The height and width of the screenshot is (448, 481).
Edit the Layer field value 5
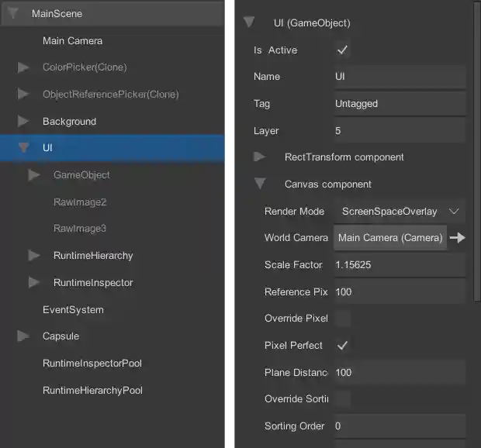click(x=400, y=130)
